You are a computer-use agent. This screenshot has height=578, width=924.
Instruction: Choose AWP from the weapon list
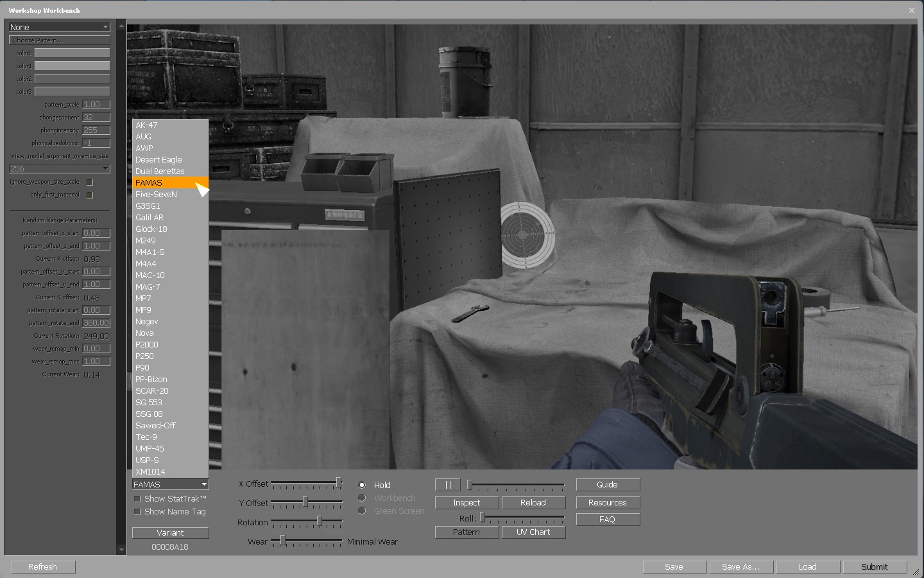click(x=171, y=148)
